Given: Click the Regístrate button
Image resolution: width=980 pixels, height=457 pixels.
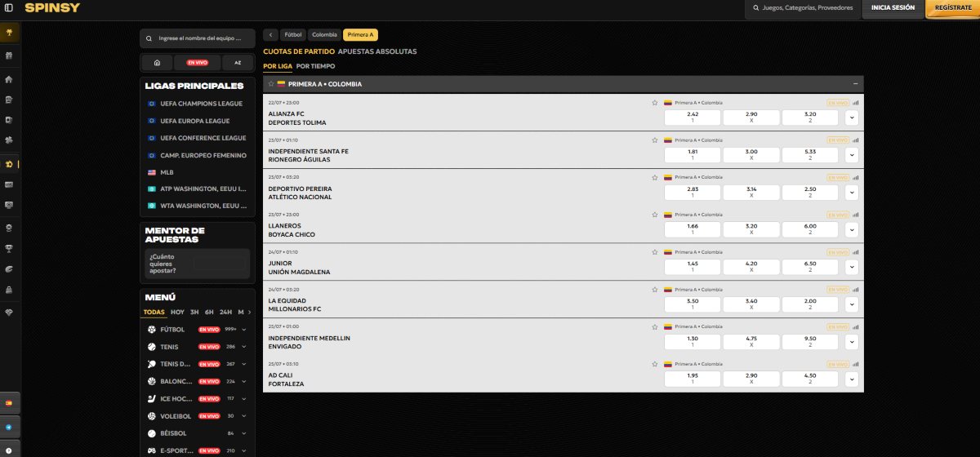Looking at the screenshot, I should 952,8.
